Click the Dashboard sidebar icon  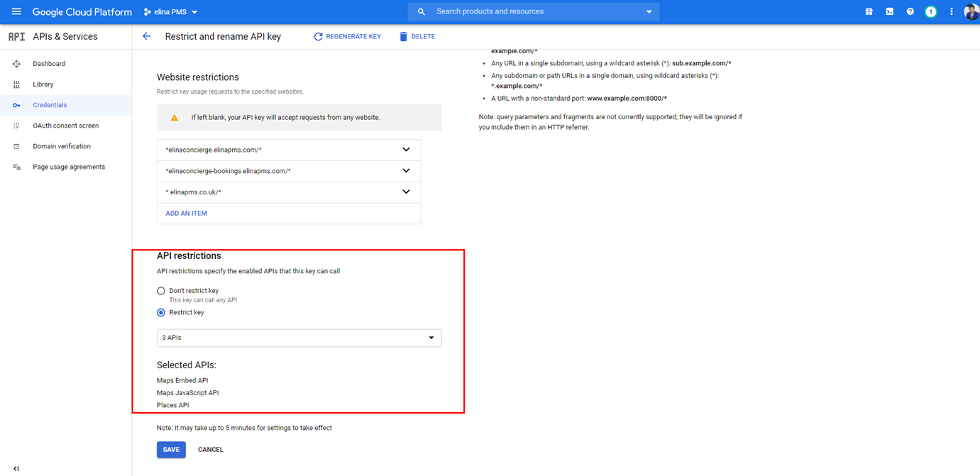16,64
